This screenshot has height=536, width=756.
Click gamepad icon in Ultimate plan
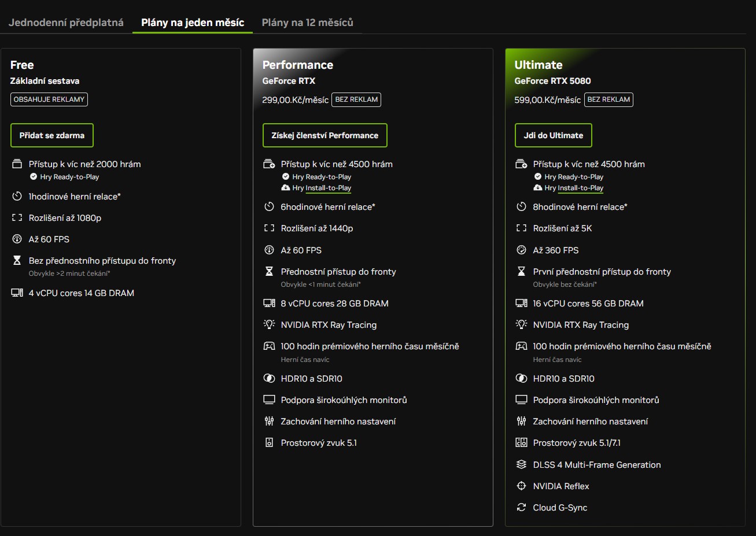click(x=521, y=346)
